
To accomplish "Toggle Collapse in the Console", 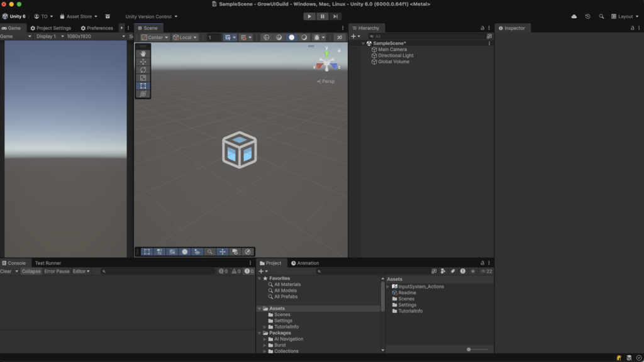I will point(31,271).
